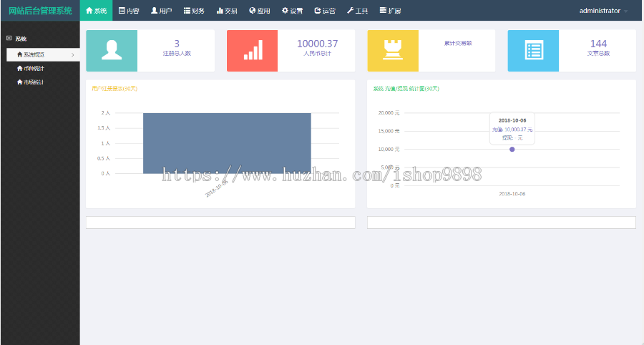Viewport: 644px width, 345px height.
Task: Open the 设置 menu with gear icon
Action: 292,11
